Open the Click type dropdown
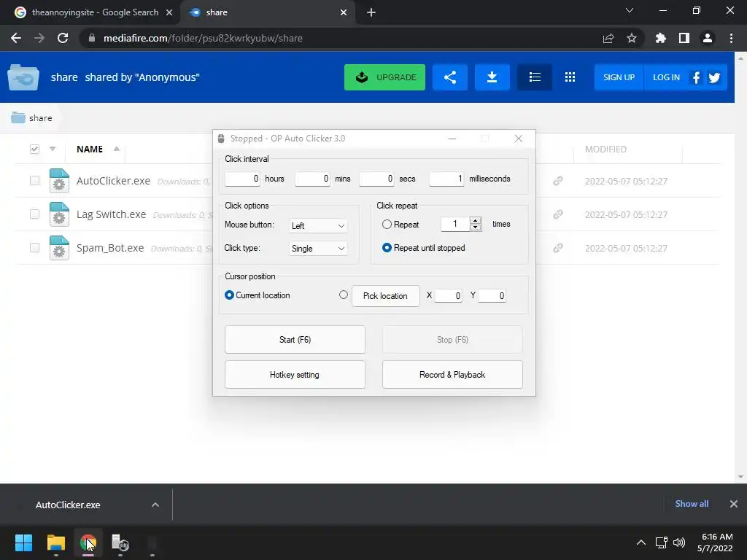747x560 pixels. (x=318, y=248)
